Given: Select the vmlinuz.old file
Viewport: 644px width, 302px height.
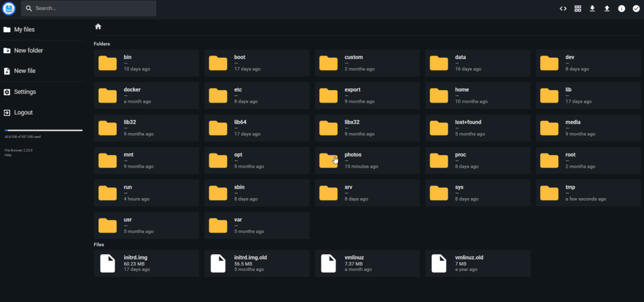Looking at the screenshot, I should (x=478, y=263).
